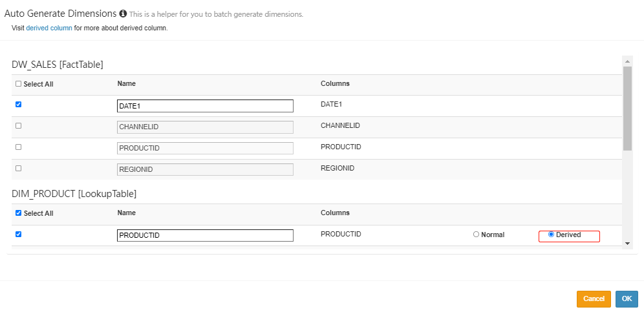
Task: Uncheck PRODUCTID in DIM_PRODUCT lookup table
Action: (18, 234)
